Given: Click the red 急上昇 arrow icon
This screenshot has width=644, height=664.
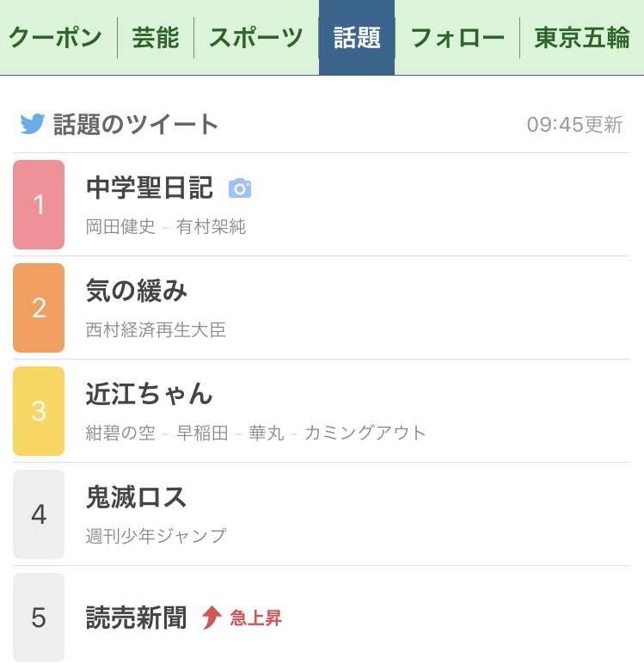Looking at the screenshot, I should pyautogui.click(x=212, y=617).
